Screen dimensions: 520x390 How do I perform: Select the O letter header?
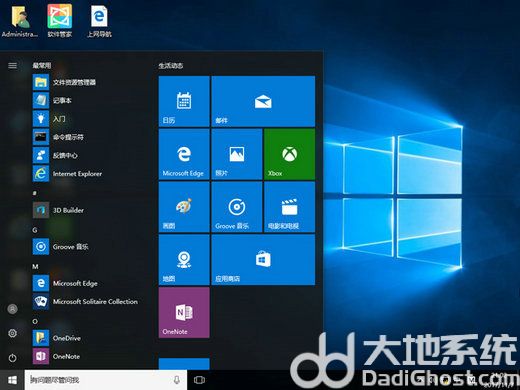(x=35, y=321)
